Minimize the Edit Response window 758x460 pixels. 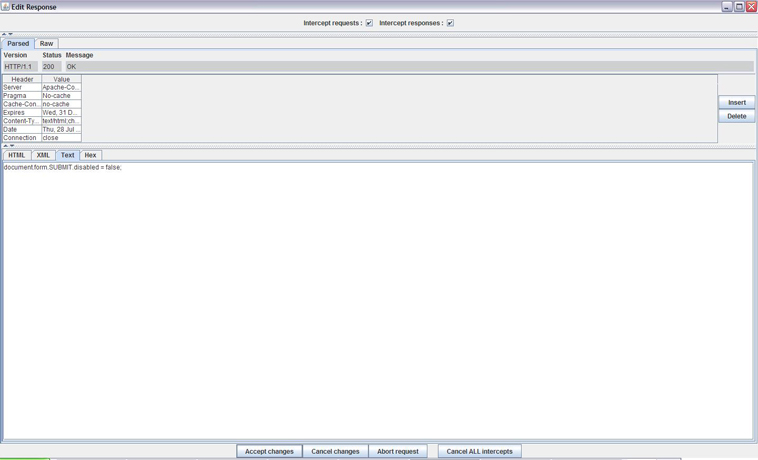click(727, 7)
